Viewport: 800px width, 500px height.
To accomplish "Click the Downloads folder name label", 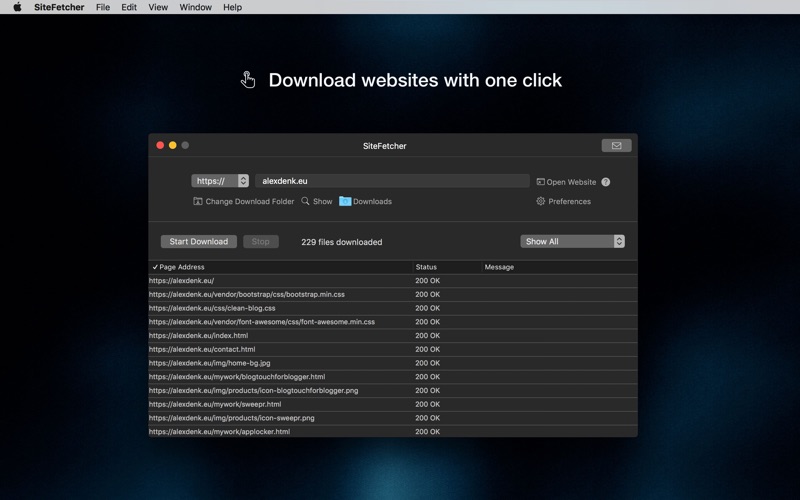I will [372, 202].
